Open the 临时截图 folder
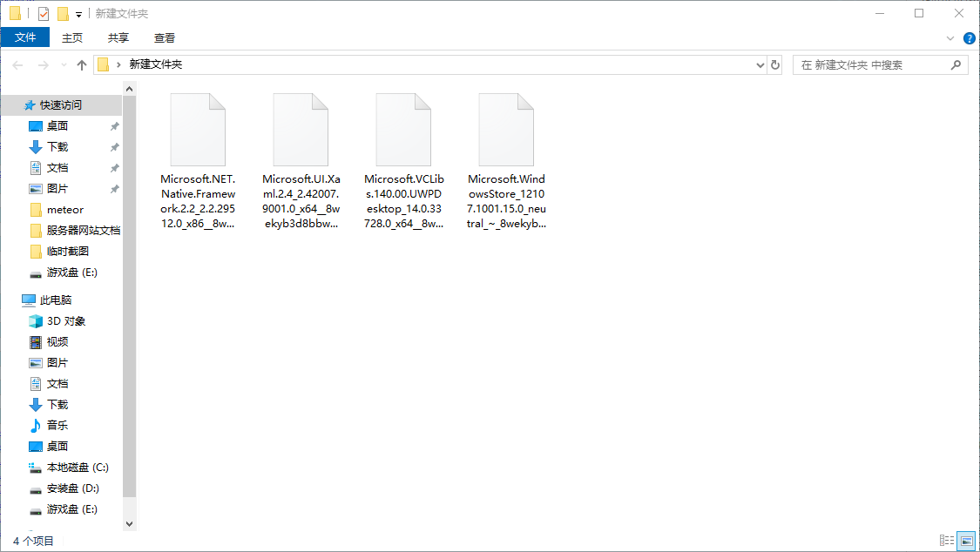Image resolution: width=980 pixels, height=552 pixels. pyautogui.click(x=67, y=251)
